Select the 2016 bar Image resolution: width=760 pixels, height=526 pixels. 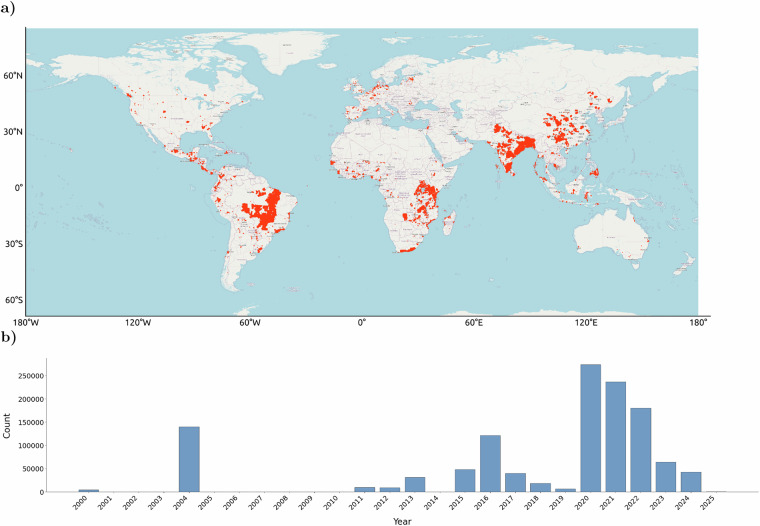point(490,463)
